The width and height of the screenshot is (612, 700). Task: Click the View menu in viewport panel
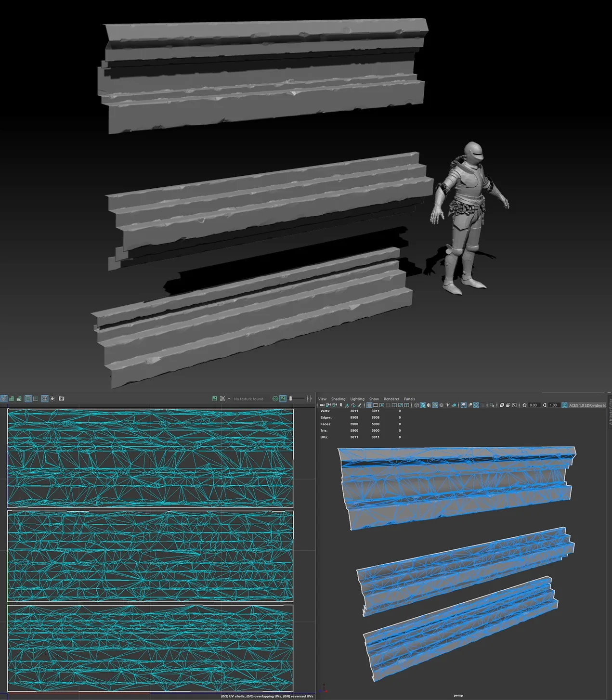click(322, 399)
